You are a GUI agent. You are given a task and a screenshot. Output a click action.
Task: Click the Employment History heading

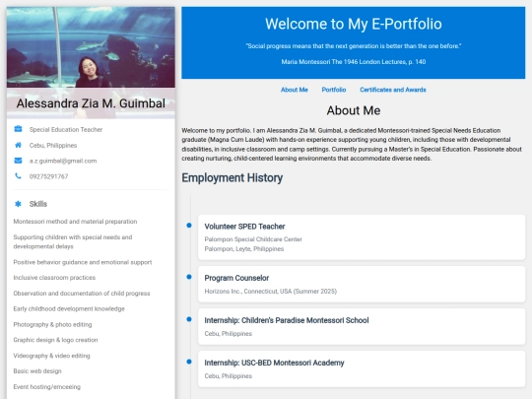click(x=233, y=177)
